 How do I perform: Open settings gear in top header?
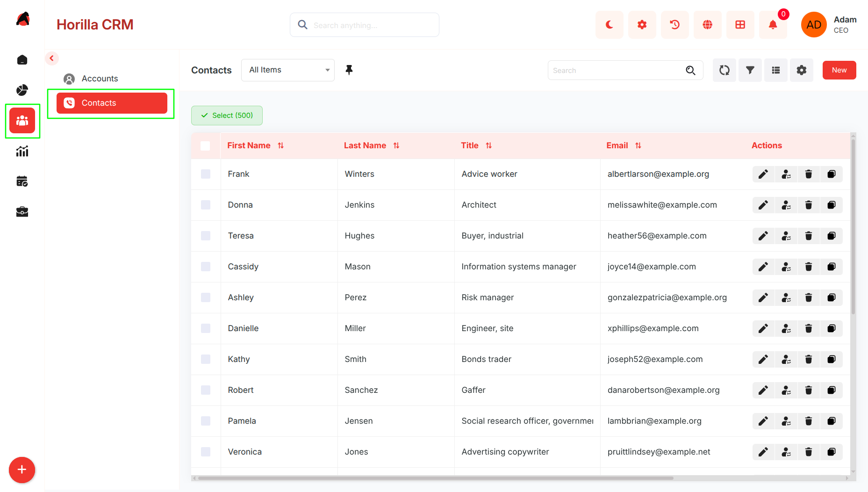pos(642,25)
